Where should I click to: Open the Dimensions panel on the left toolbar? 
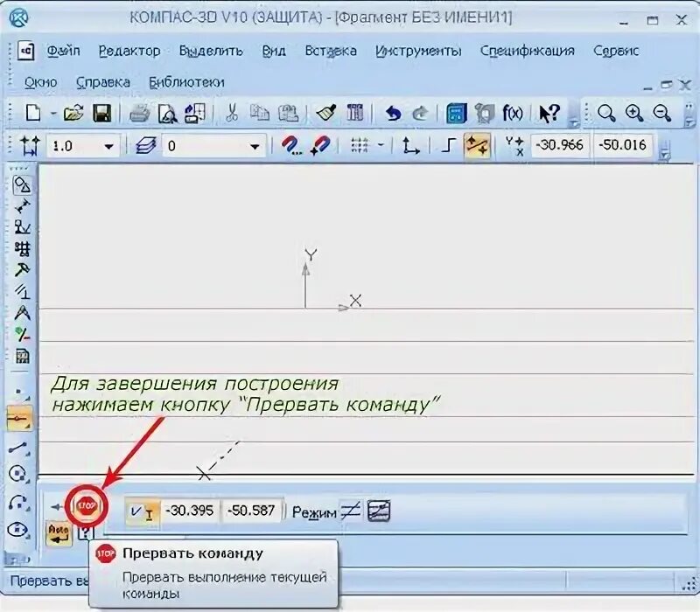[22, 206]
